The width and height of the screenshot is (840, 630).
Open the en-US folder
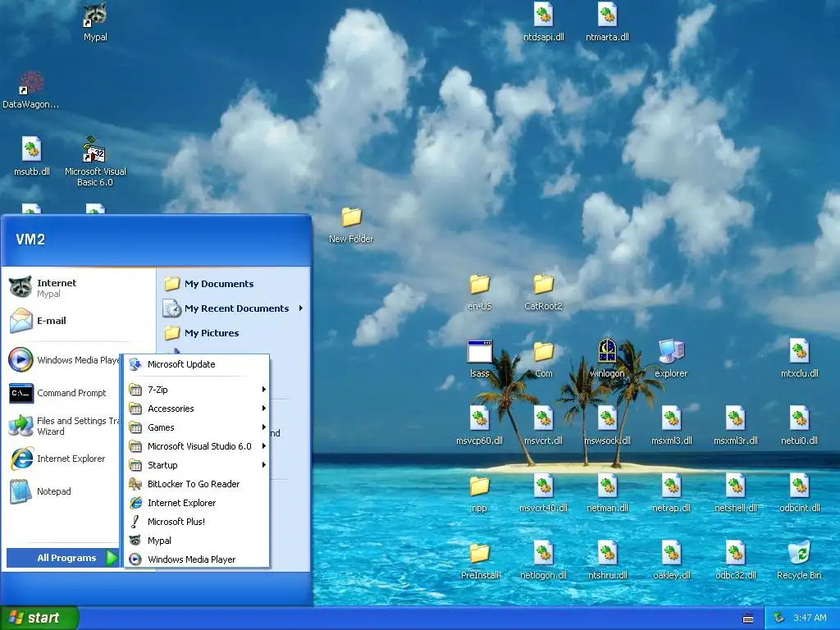(x=479, y=292)
